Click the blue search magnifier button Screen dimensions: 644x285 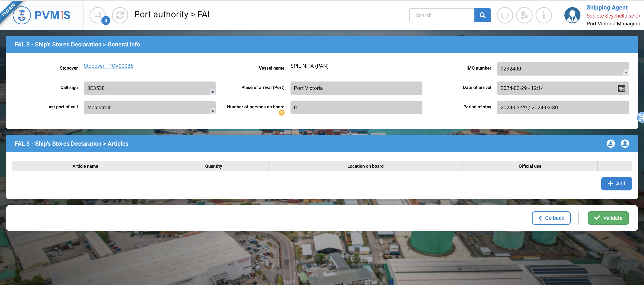pos(482,15)
